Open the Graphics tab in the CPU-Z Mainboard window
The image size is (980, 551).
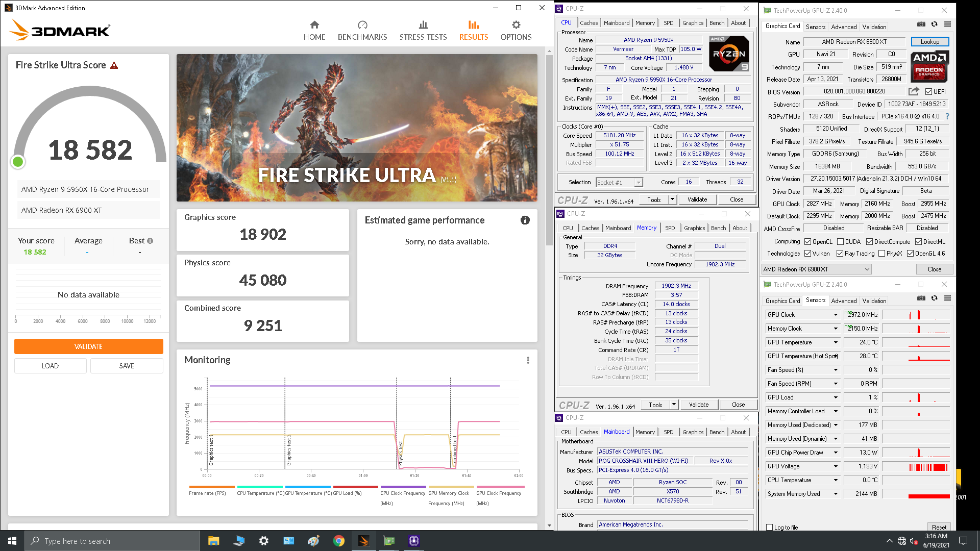click(693, 432)
